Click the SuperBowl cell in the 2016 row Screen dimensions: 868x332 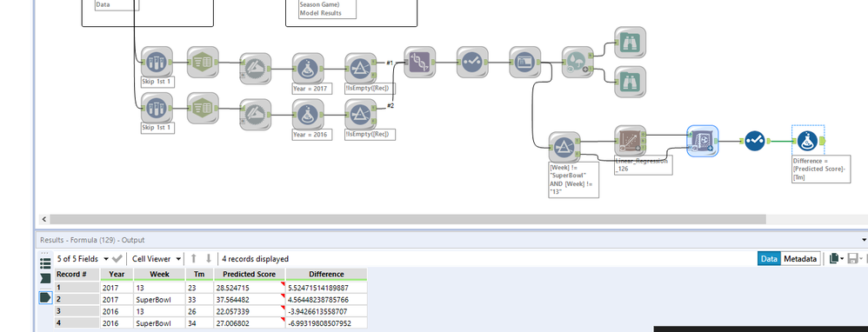click(159, 322)
